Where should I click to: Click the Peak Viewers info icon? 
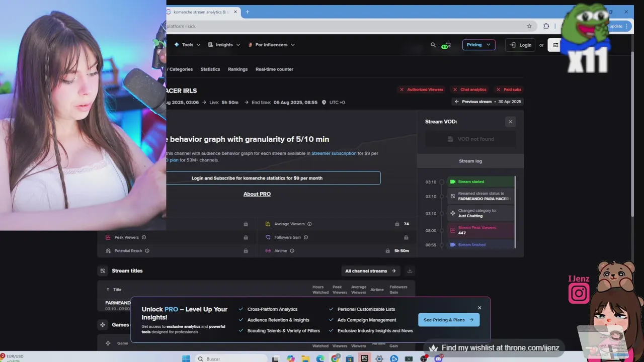click(144, 237)
